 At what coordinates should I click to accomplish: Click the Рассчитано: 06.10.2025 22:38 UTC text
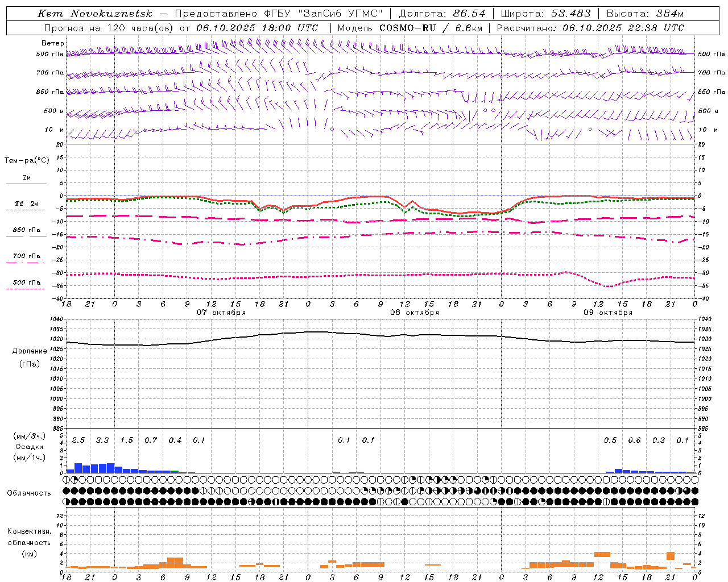pyautogui.click(x=590, y=28)
